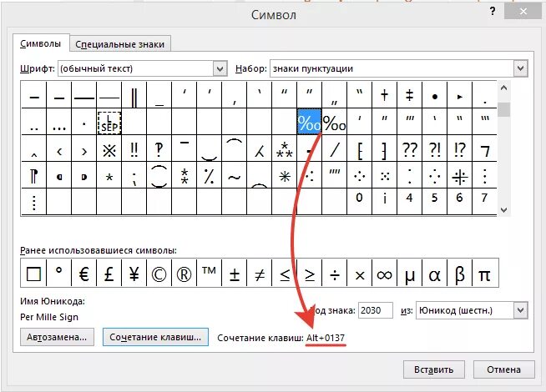The height and width of the screenshot is (392, 546).
Task: Select the double exclamation ‼ symbol
Action: 134,148
